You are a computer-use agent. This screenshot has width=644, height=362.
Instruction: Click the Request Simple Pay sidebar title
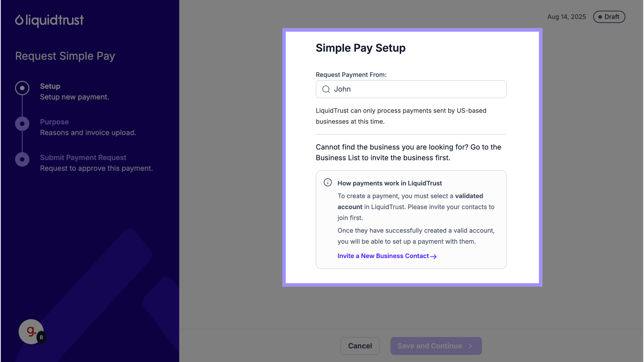coord(65,56)
